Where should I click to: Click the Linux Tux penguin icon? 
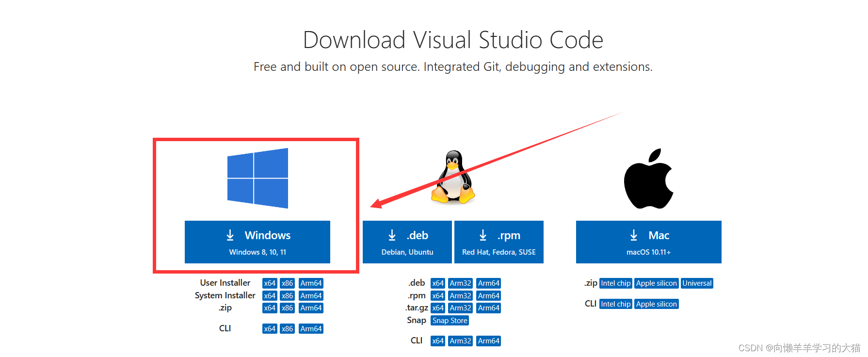(x=453, y=177)
